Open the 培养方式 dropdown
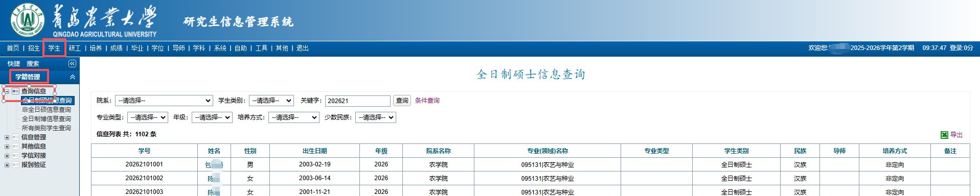 (294, 117)
